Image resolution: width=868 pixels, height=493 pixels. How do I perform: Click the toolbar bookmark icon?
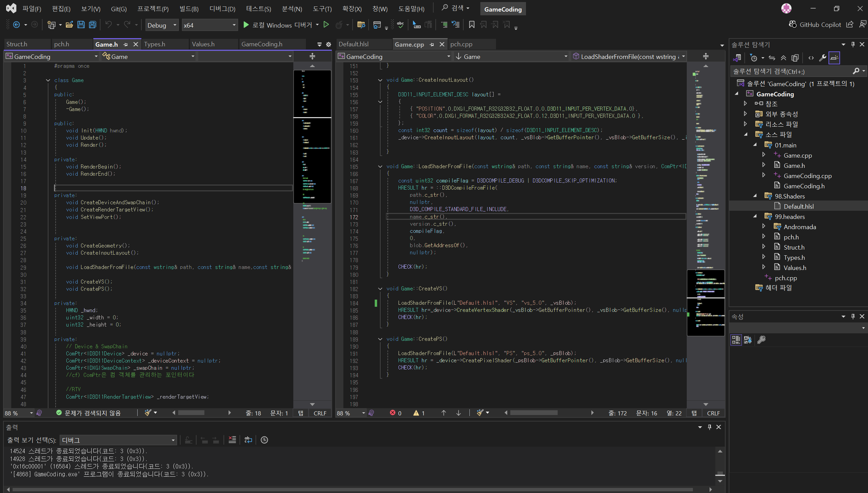(x=471, y=25)
